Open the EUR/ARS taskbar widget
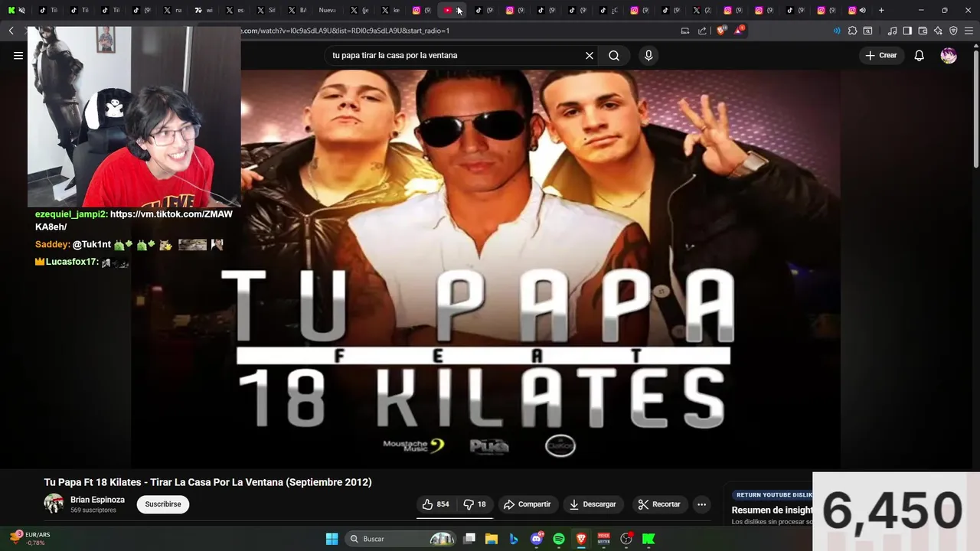This screenshot has width=980, height=551. (29, 538)
